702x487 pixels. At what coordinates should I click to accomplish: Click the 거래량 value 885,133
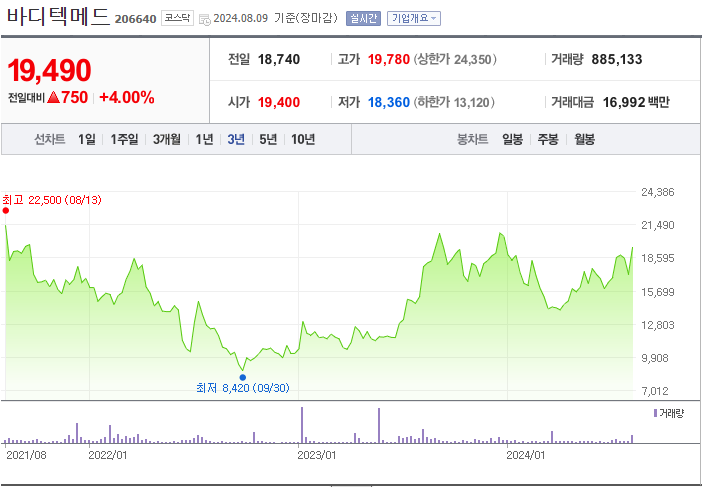point(616,60)
